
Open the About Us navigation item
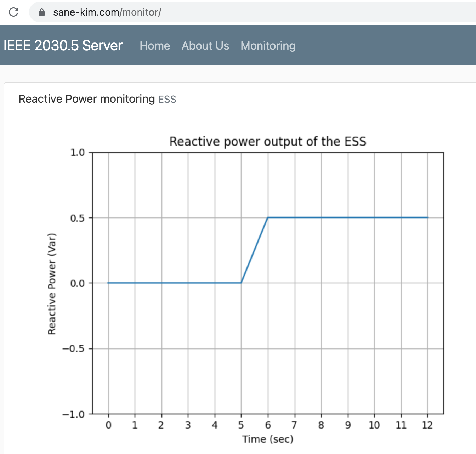(205, 46)
